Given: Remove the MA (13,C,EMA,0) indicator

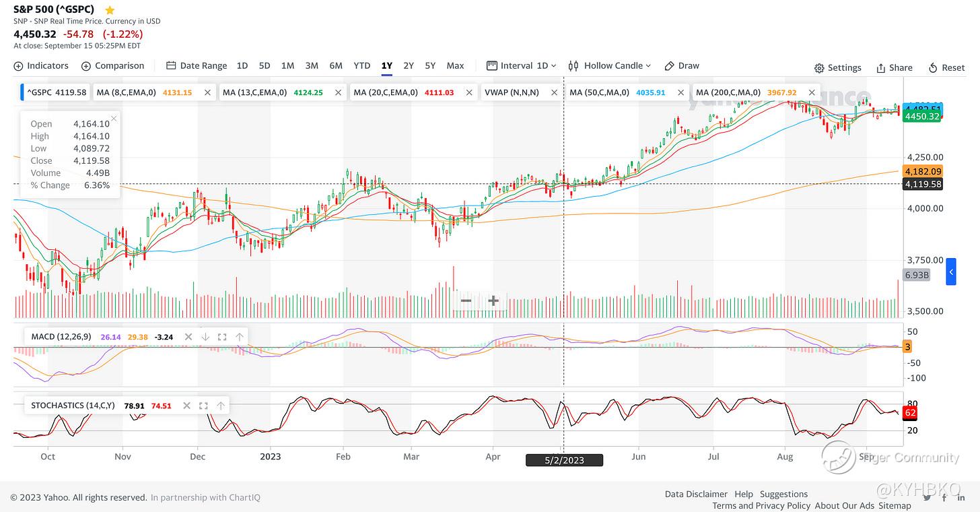Looking at the screenshot, I should click(338, 92).
